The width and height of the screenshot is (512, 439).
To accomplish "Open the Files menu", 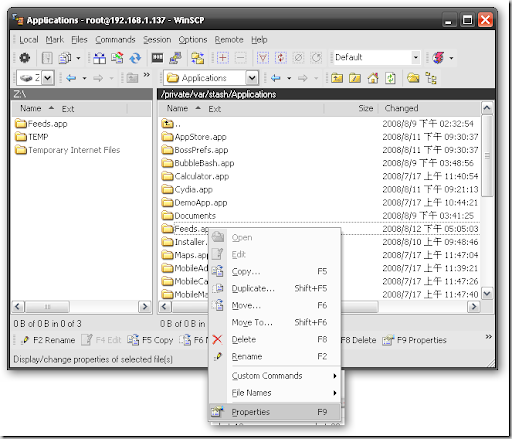I will pos(79,40).
